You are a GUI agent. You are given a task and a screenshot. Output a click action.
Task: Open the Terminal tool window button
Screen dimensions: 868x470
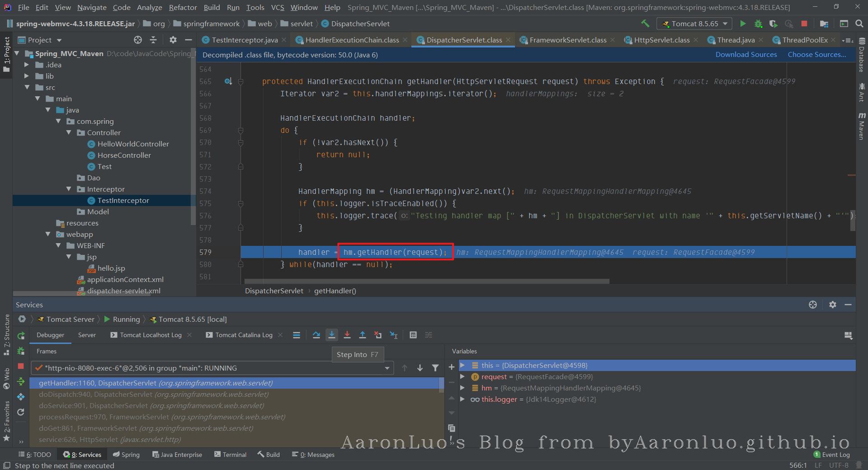pos(231,455)
